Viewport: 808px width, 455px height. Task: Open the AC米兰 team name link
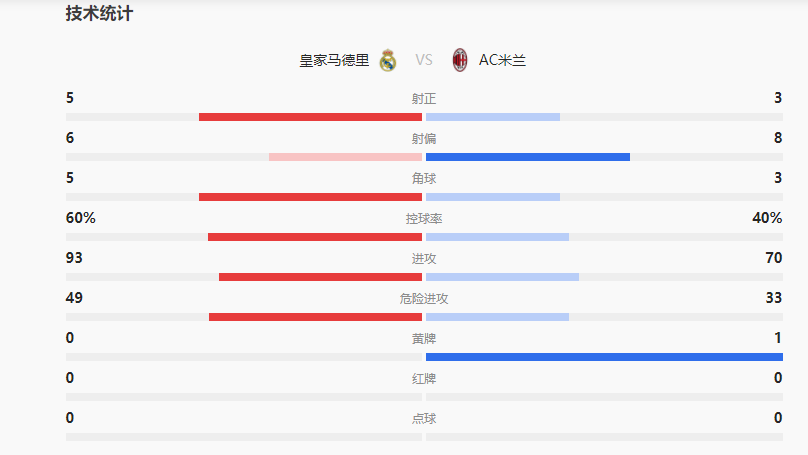click(502, 60)
